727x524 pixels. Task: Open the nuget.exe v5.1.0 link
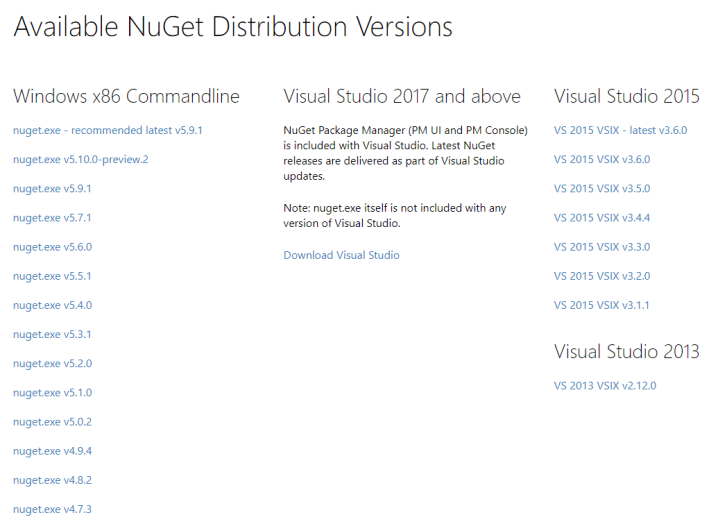tap(53, 393)
